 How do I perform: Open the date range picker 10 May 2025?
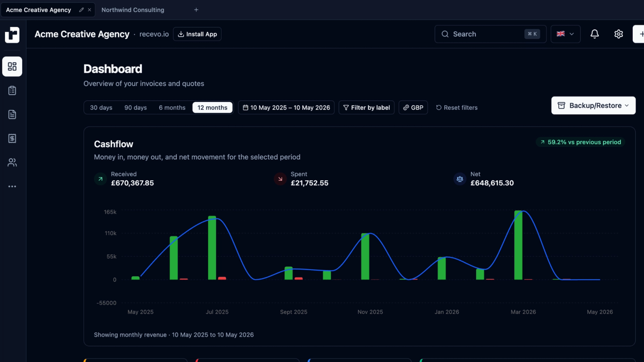tap(286, 107)
